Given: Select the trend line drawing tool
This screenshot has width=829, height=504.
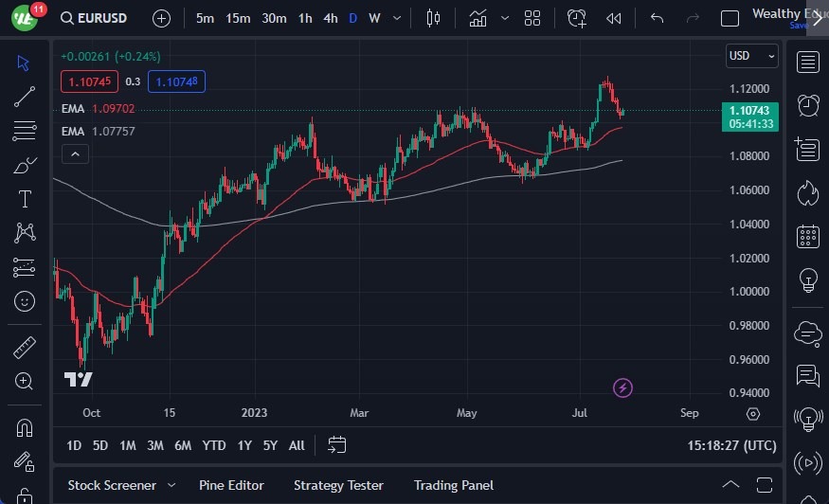Looking at the screenshot, I should coord(25,96).
